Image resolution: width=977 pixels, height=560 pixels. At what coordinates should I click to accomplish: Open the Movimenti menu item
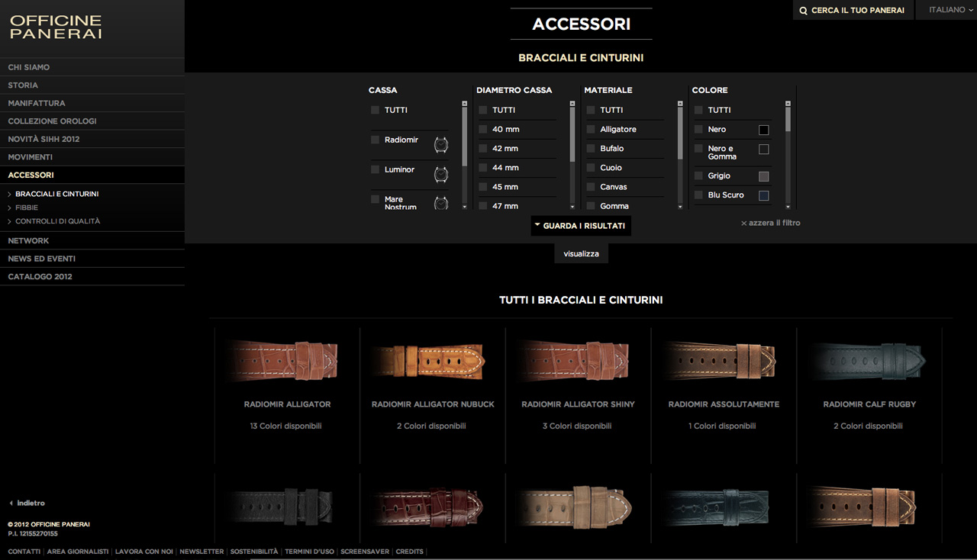click(x=92, y=157)
